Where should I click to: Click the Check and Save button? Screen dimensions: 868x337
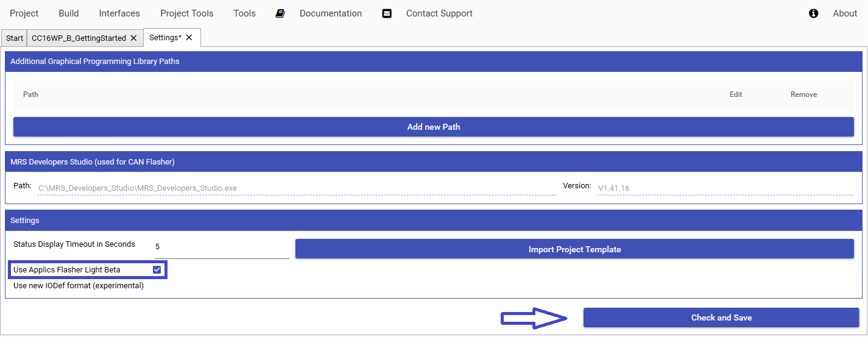[x=721, y=317]
